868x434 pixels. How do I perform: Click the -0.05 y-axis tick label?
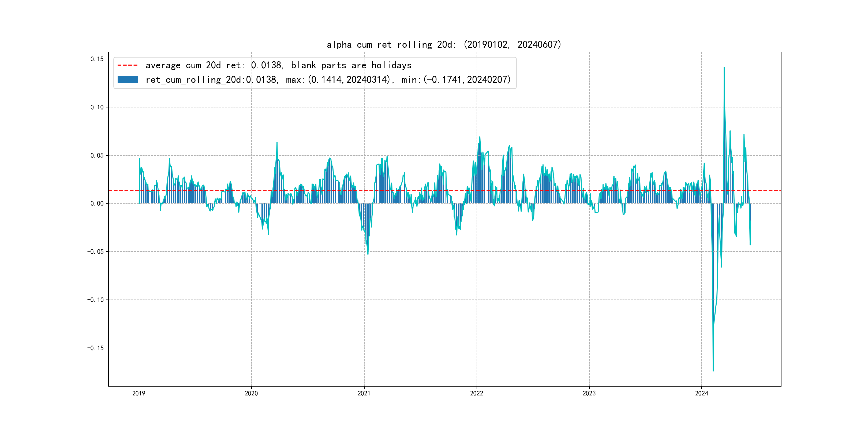(95, 252)
